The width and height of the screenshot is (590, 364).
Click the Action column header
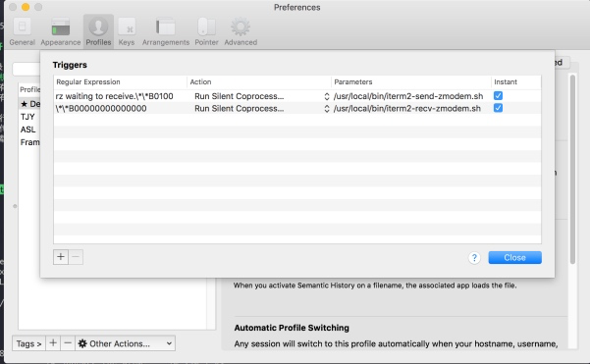259,82
